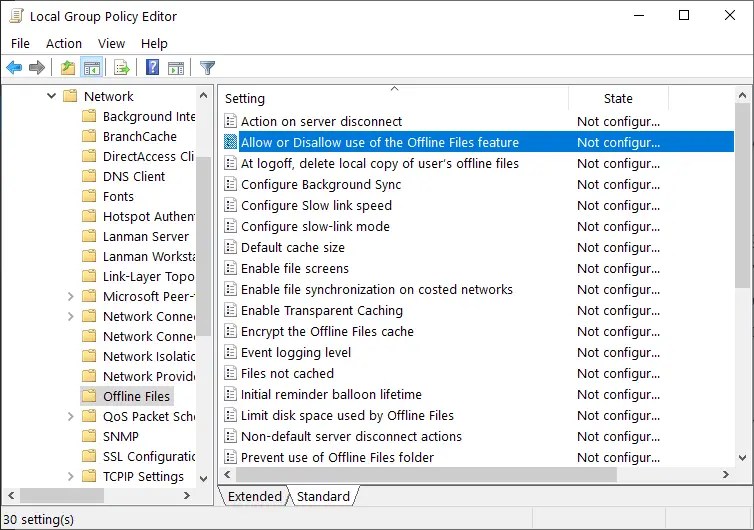Click policy icon beside Event logging level
This screenshot has width=754, height=530.
point(231,353)
